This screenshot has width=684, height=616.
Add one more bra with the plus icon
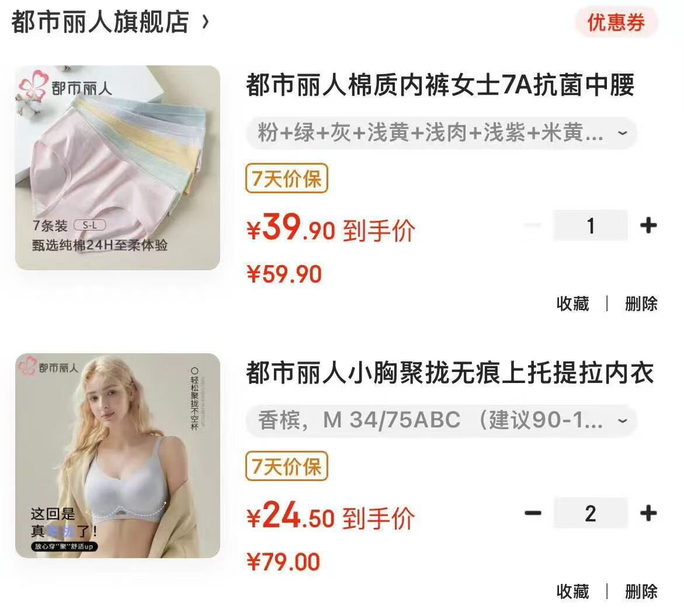click(x=648, y=513)
